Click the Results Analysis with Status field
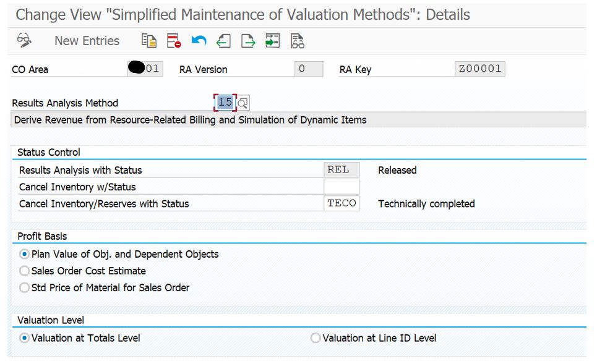This screenshot has height=364, width=597. click(341, 170)
